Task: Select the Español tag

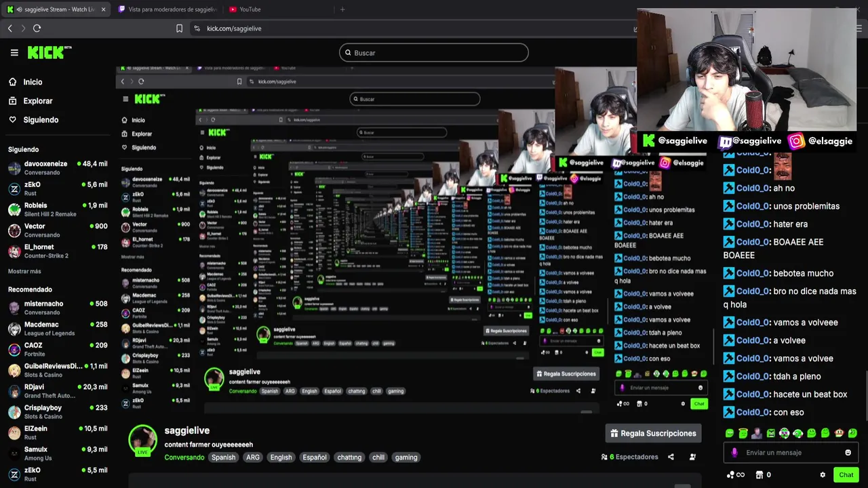Action: click(315, 457)
